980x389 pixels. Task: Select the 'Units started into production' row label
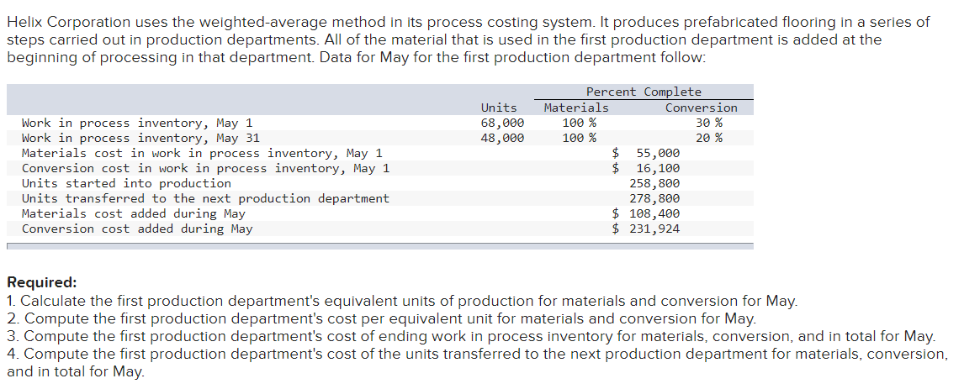click(126, 183)
